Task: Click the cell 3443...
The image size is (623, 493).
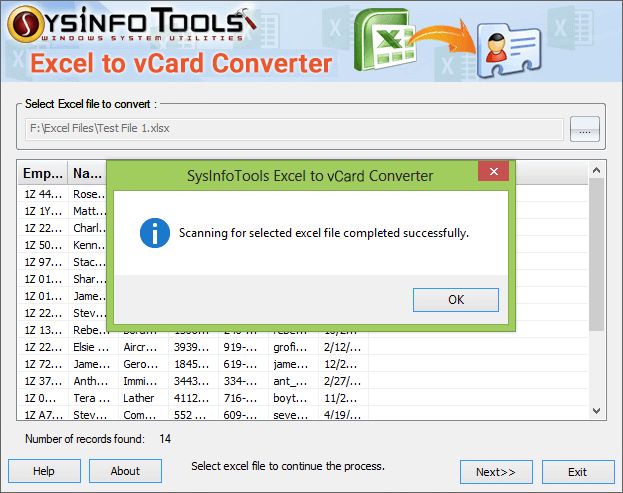Action: [193, 381]
